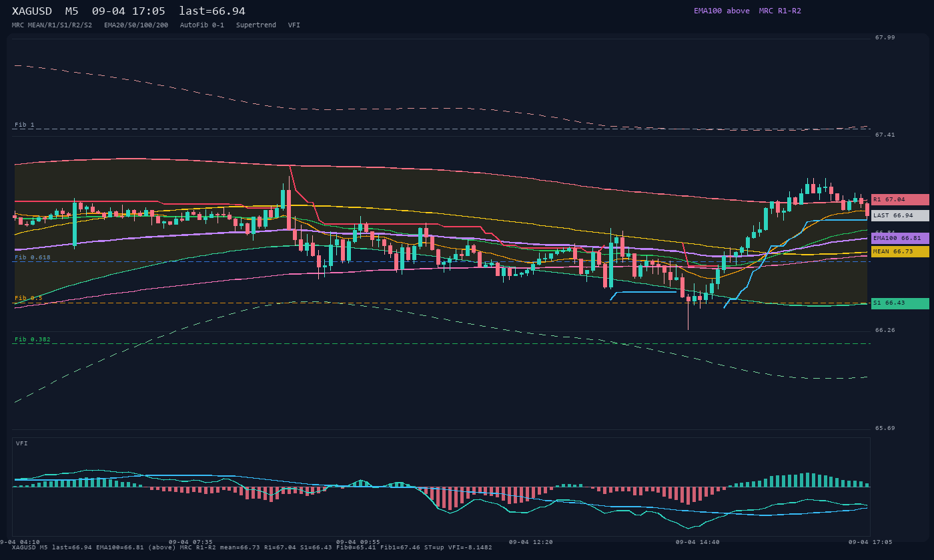Click the EMA100 66.81 price tag
Screen dimensions: 934x560
tap(900, 238)
